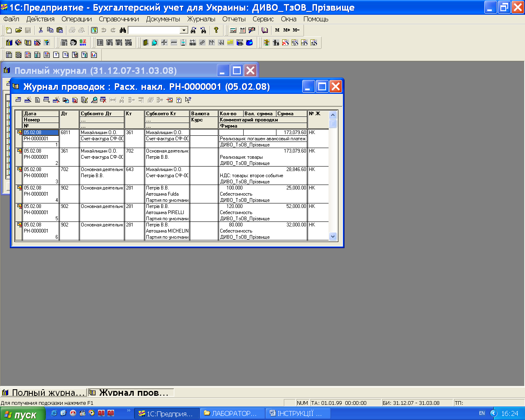Click the Сумма column header
Screen dimensions: 525x420
292,114
